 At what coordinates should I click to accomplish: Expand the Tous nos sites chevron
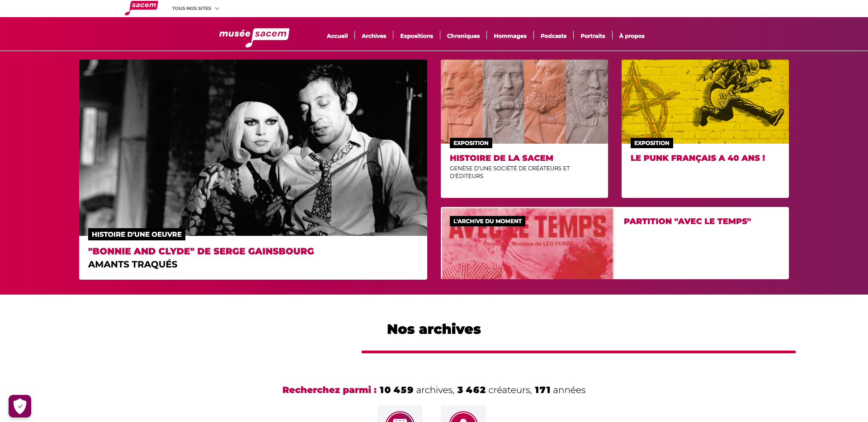point(217,9)
